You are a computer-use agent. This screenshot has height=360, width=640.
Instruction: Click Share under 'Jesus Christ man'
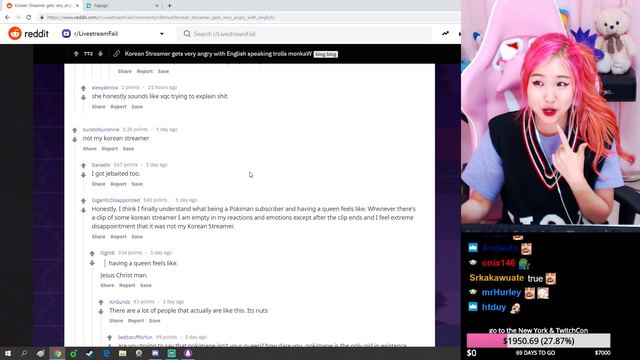point(107,285)
